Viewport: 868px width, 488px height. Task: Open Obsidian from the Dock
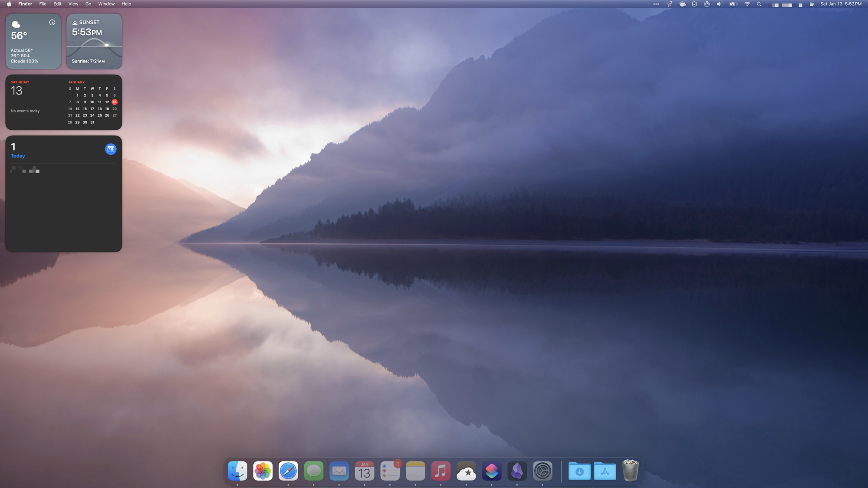[517, 471]
